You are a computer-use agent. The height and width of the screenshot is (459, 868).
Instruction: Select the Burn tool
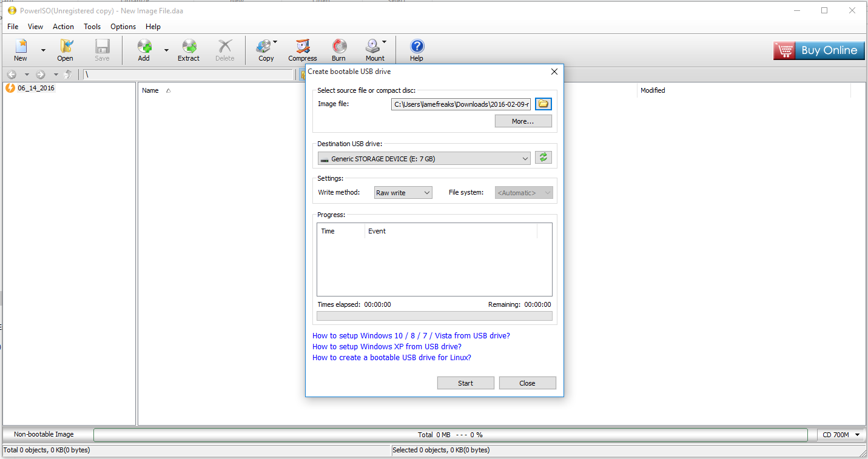click(338, 49)
